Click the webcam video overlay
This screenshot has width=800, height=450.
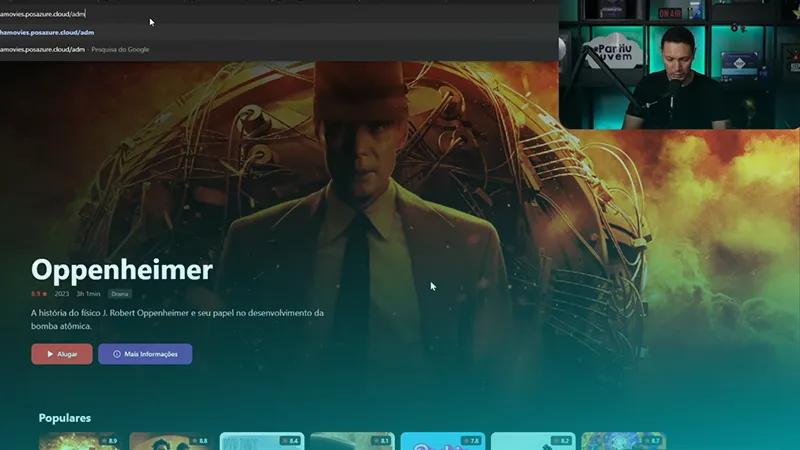pyautogui.click(x=679, y=64)
